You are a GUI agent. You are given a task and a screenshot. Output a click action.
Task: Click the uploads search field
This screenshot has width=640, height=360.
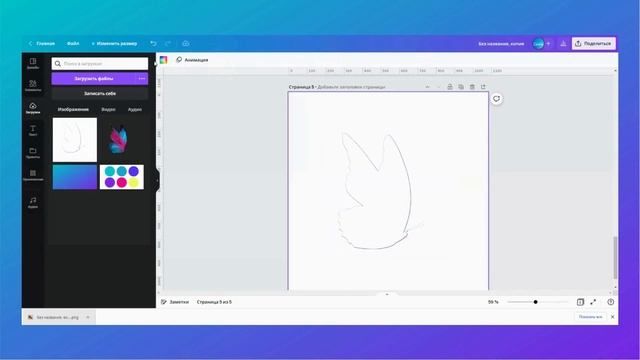tap(100, 64)
